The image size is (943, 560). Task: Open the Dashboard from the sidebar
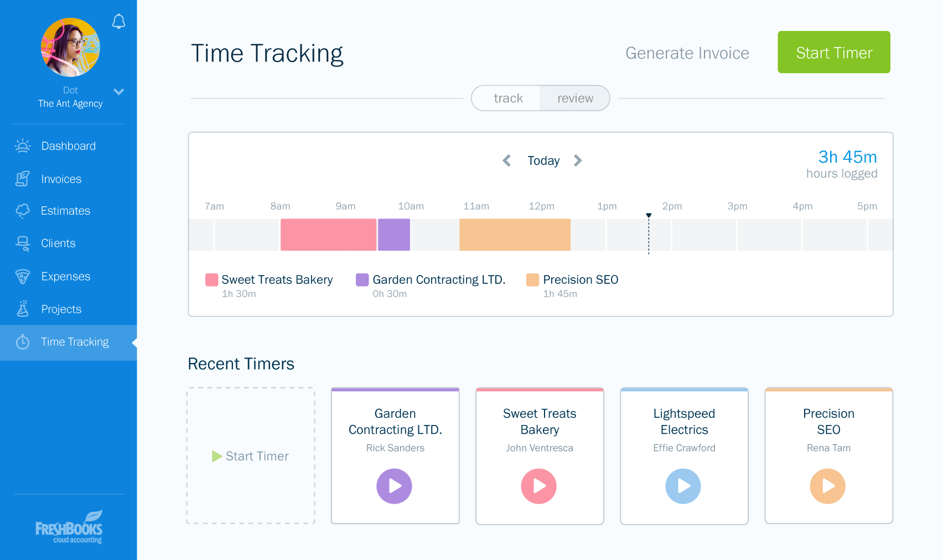point(22,146)
